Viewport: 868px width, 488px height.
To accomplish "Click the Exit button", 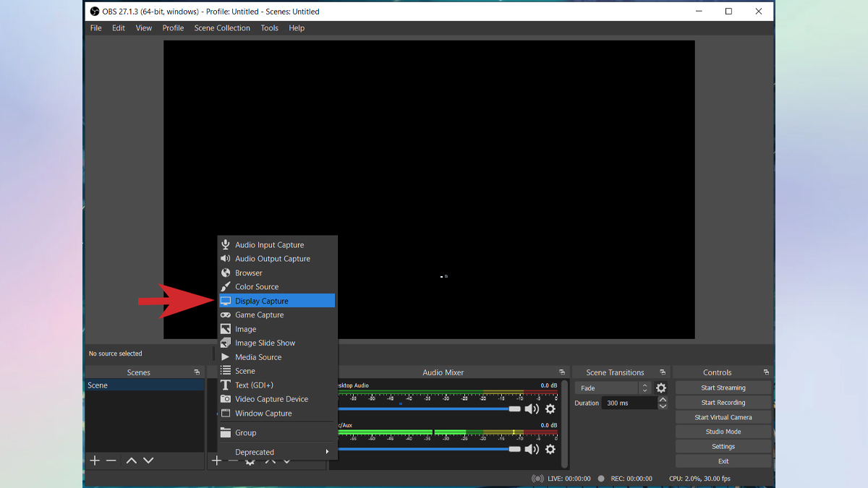I will (723, 461).
